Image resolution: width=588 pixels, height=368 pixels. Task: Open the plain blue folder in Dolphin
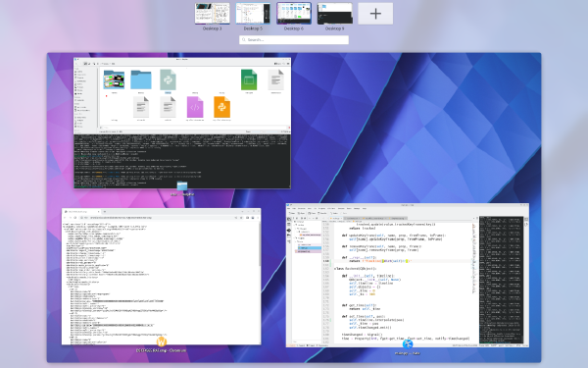point(141,79)
